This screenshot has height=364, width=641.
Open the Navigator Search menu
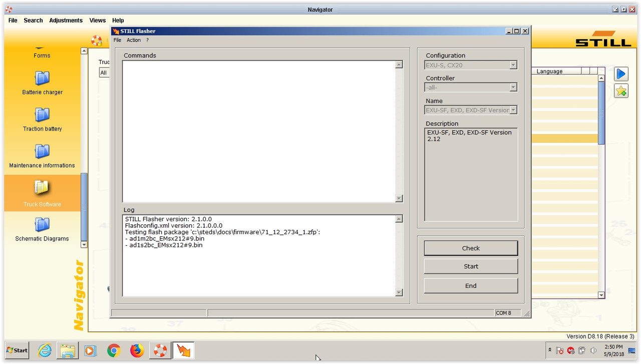point(33,21)
